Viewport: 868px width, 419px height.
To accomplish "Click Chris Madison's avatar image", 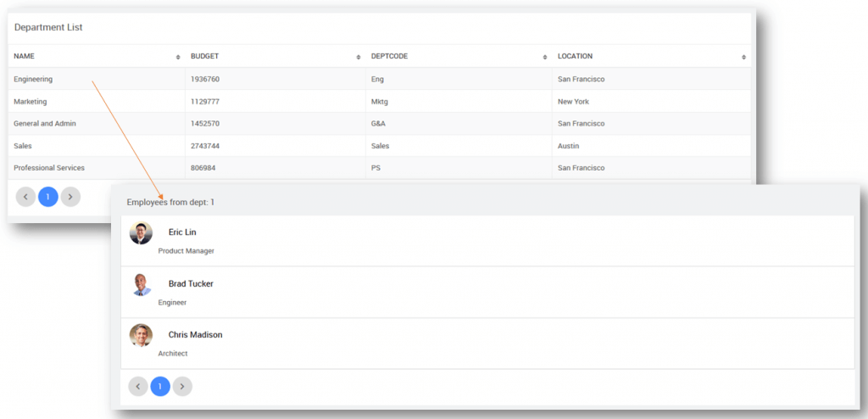I will click(x=141, y=335).
